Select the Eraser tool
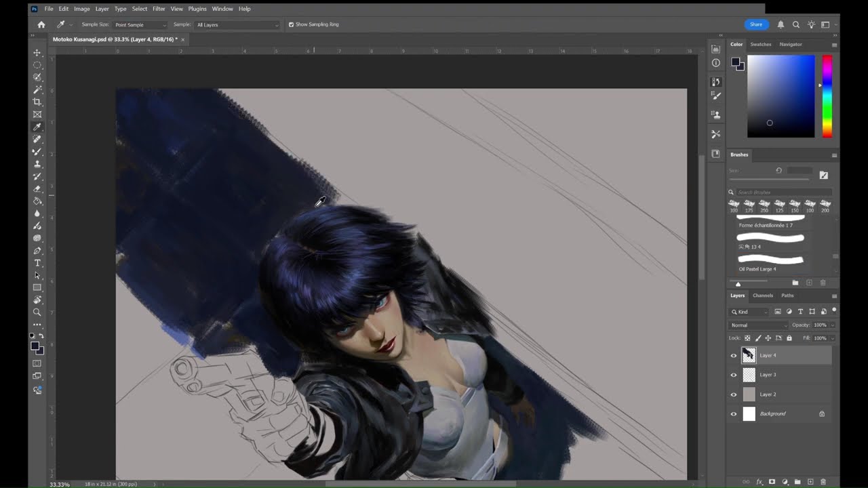 coord(37,188)
